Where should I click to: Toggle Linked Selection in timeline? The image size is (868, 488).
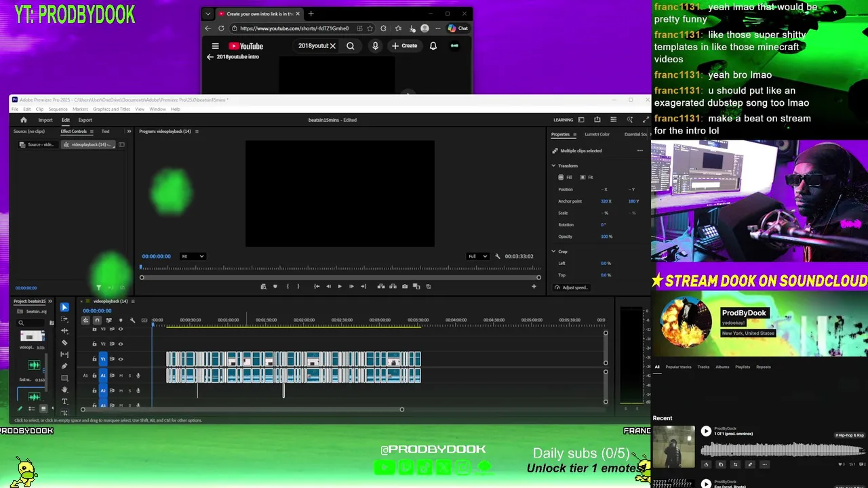pos(108,320)
